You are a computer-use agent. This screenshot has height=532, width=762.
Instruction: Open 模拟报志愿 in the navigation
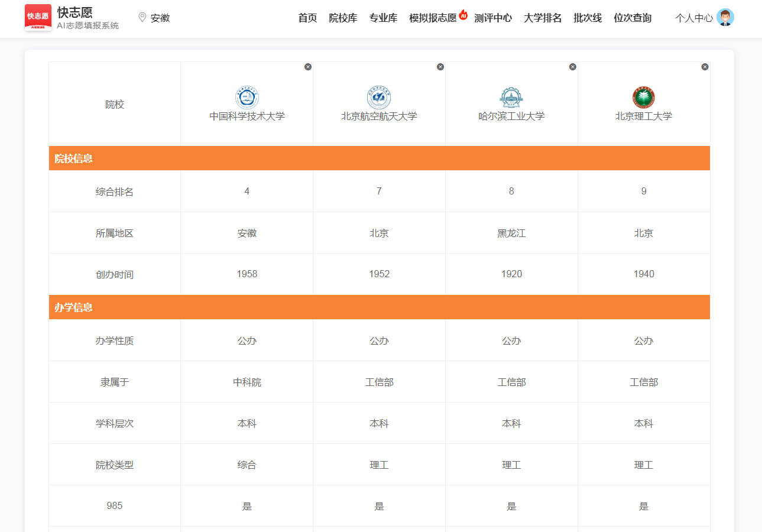[x=433, y=18]
